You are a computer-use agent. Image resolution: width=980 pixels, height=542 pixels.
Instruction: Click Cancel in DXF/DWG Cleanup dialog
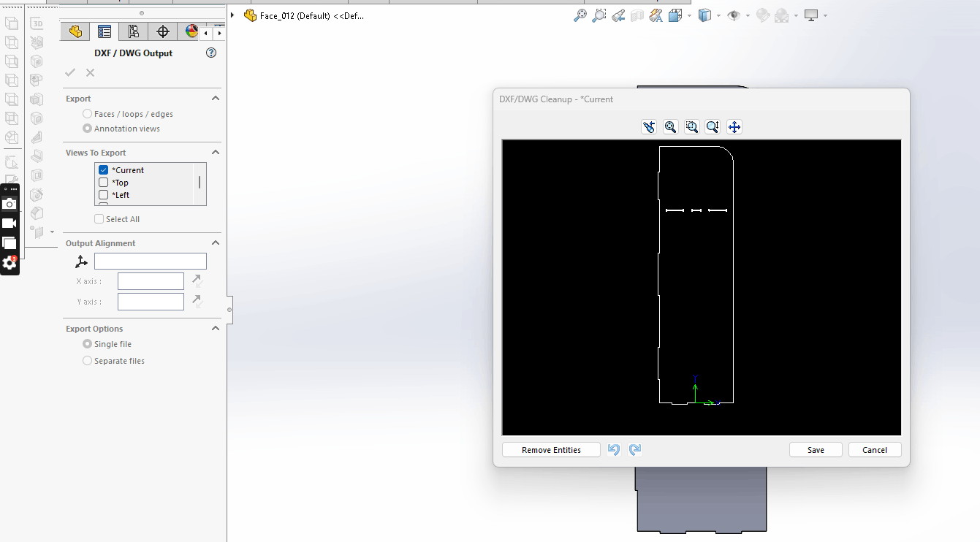(875, 450)
